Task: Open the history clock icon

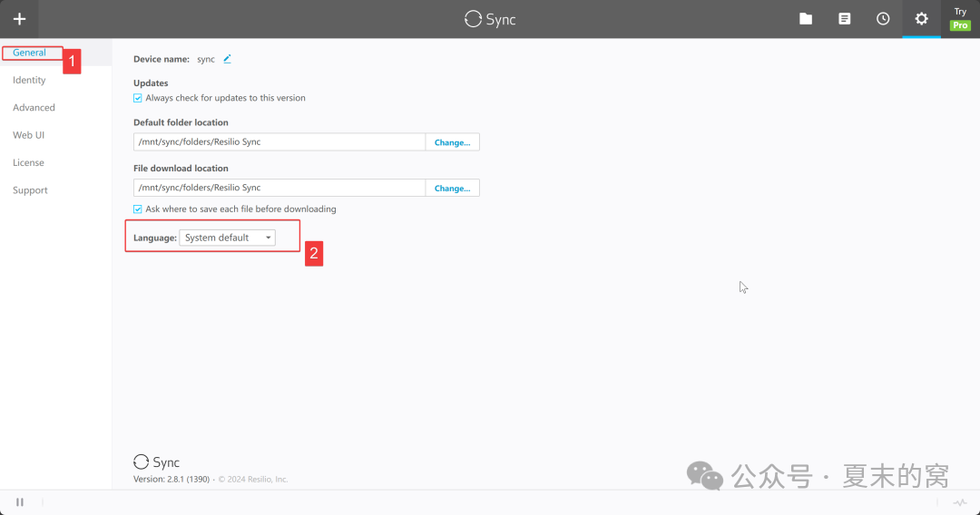Action: 883,19
